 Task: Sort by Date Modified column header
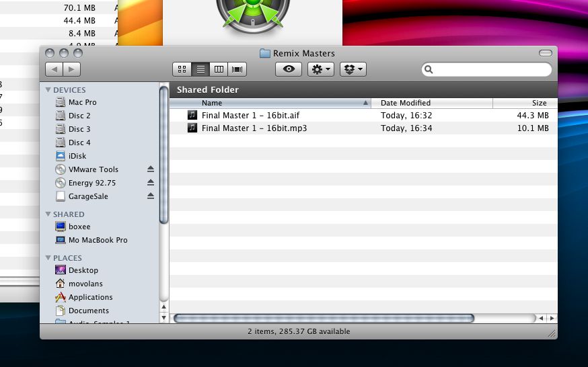coord(432,103)
